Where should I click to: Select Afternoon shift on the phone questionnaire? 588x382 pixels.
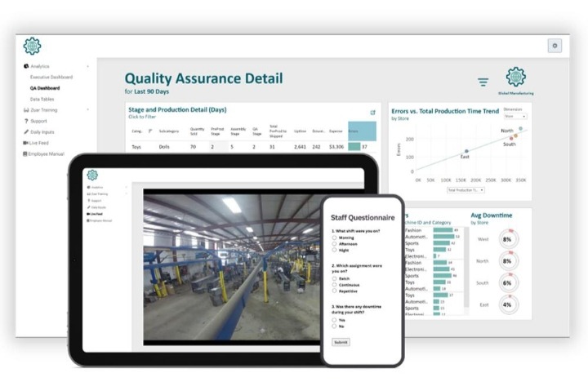pyautogui.click(x=334, y=244)
